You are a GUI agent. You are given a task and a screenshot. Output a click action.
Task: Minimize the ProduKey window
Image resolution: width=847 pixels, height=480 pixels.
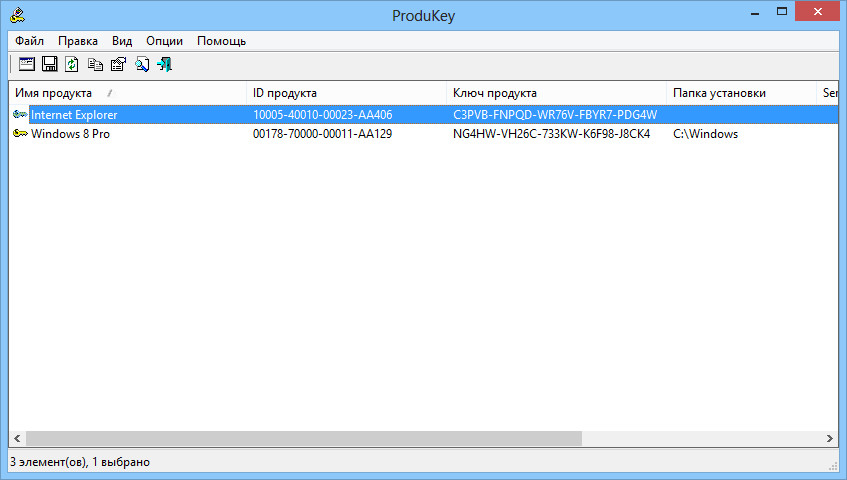click(755, 12)
